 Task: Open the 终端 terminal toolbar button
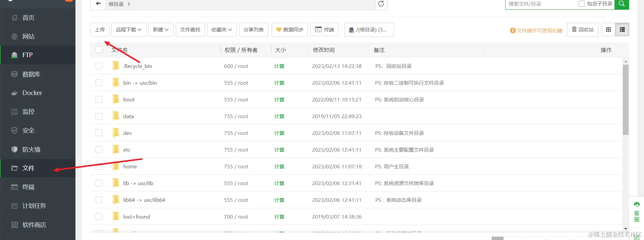coord(324,29)
